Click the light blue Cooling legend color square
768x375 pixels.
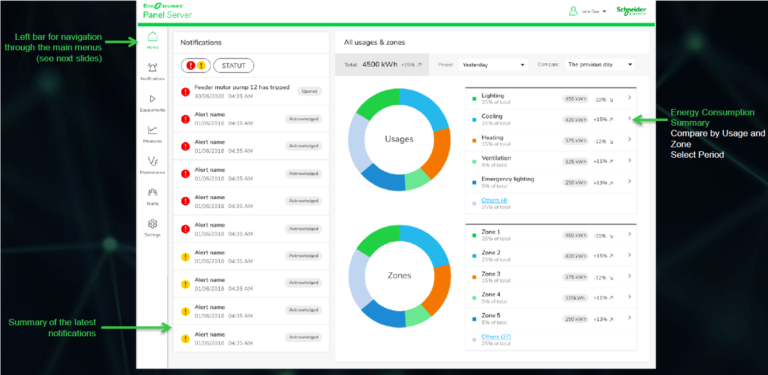pyautogui.click(x=474, y=119)
